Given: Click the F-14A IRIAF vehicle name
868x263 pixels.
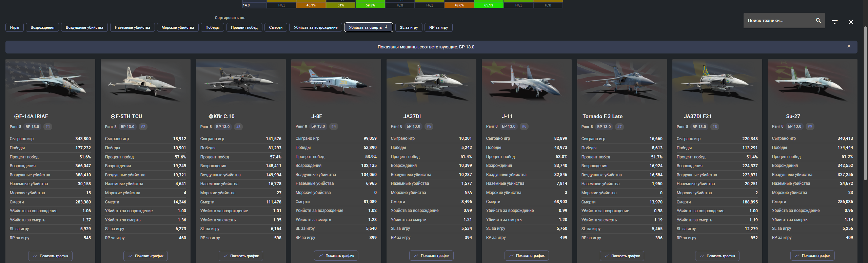Looking at the screenshot, I should 31,116.
